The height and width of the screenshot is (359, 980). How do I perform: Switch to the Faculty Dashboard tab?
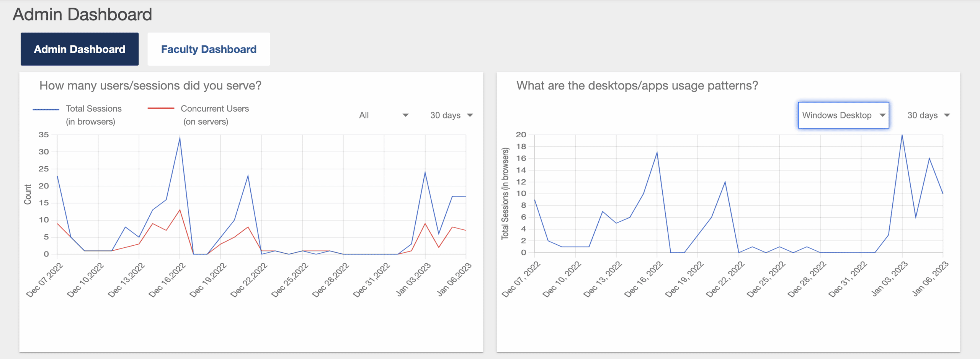[209, 49]
